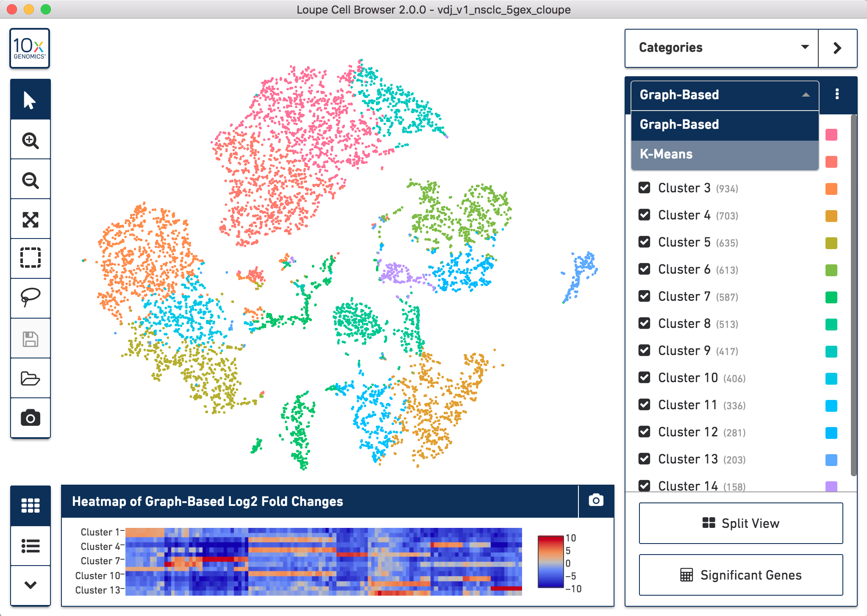Screen dimensions: 867x616
Task: Switch to list view icon
Action: [30, 545]
